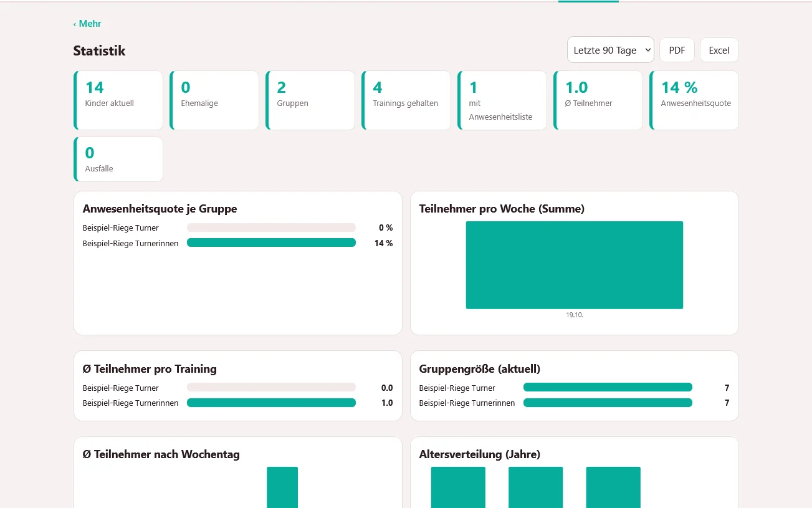Click the bar in "Ø Teilnehmer nach Wochentag" chart

click(282, 487)
